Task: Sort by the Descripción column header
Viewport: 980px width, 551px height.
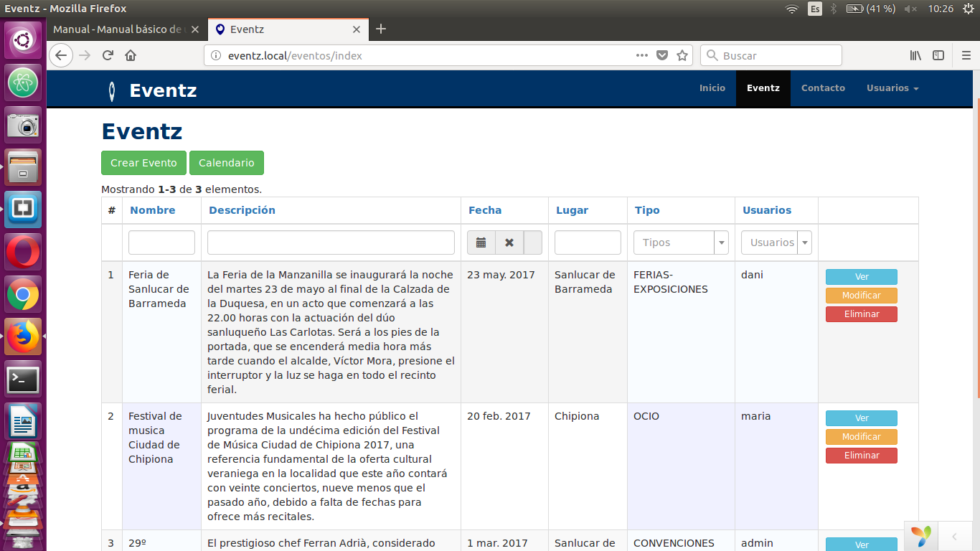Action: (242, 210)
